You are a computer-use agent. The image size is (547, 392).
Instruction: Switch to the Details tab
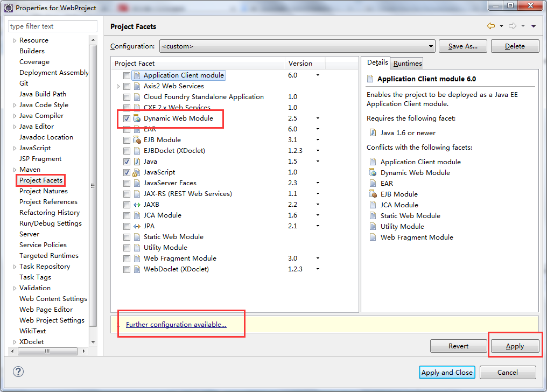(377, 62)
